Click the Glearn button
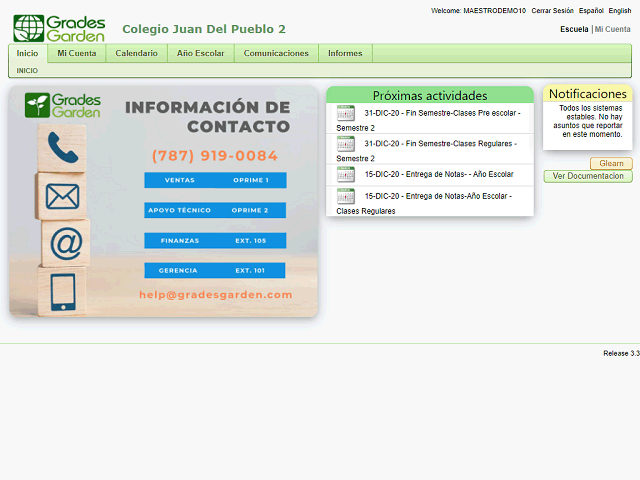Viewport: 640px width, 480px height. pos(611,163)
